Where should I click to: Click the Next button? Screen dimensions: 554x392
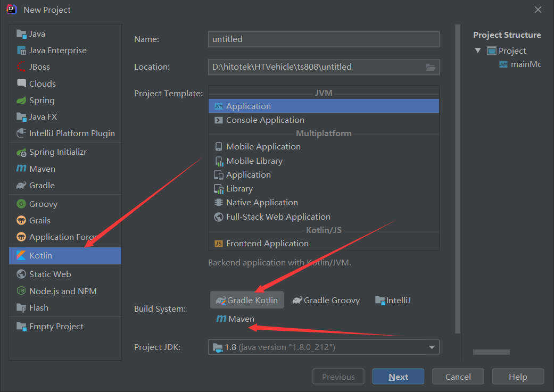(398, 377)
